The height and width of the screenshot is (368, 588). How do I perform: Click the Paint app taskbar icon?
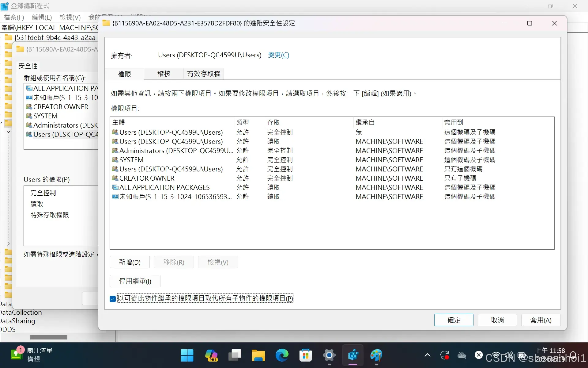pos(376,355)
